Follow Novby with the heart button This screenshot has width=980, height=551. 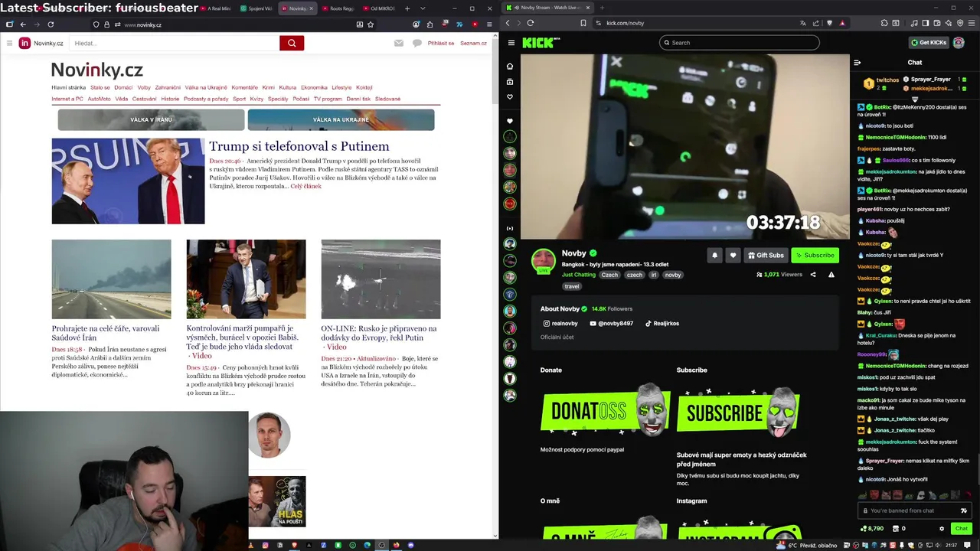pyautogui.click(x=733, y=256)
